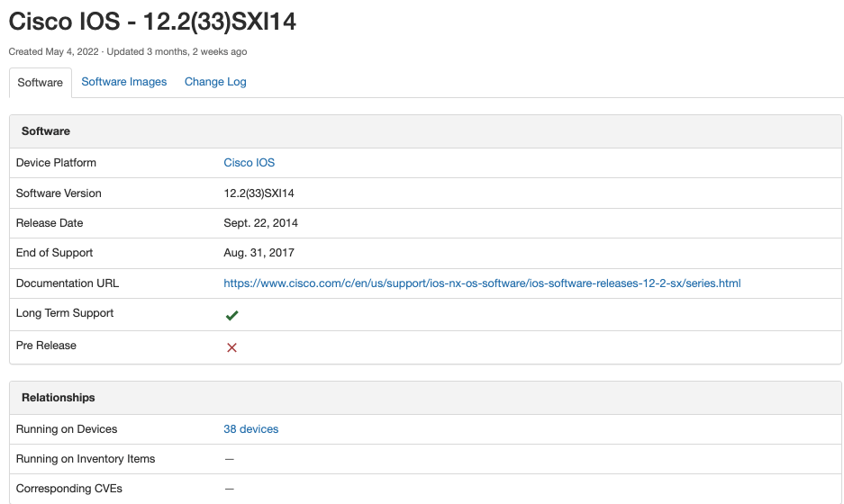
Task: Select the Software Version value 12.2(33)SXI14
Action: [259, 193]
